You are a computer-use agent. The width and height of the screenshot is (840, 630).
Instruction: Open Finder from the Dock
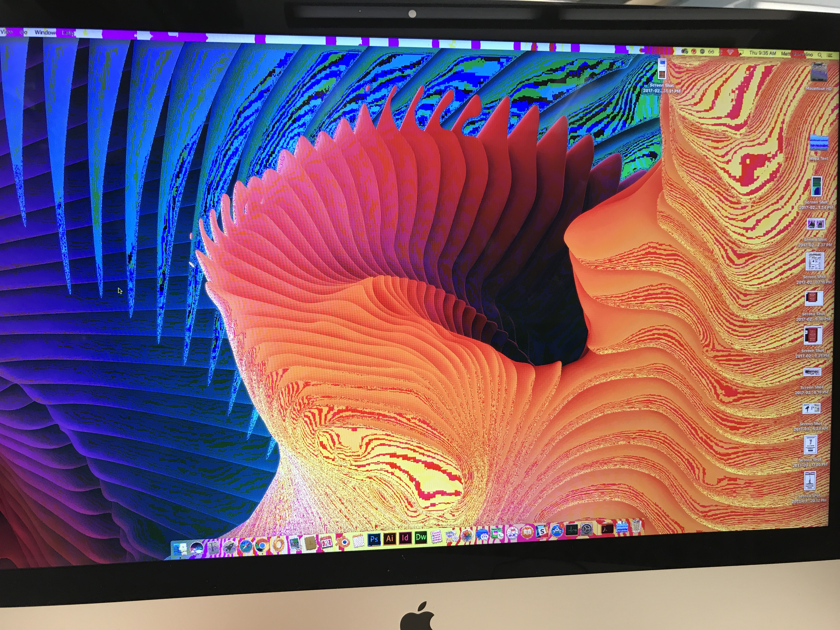pos(180,550)
